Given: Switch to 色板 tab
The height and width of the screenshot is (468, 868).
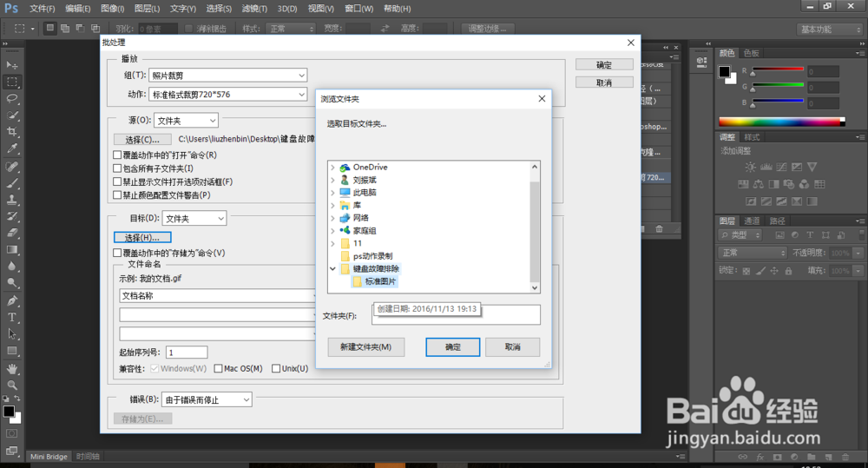Looking at the screenshot, I should tap(751, 53).
